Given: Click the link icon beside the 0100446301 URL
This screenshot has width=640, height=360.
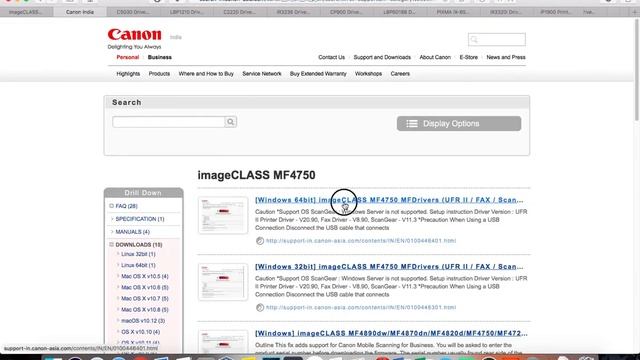Looking at the screenshot, I should [x=260, y=307].
